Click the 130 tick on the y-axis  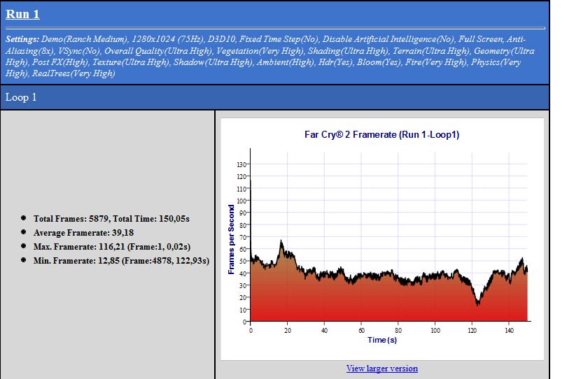click(x=241, y=165)
